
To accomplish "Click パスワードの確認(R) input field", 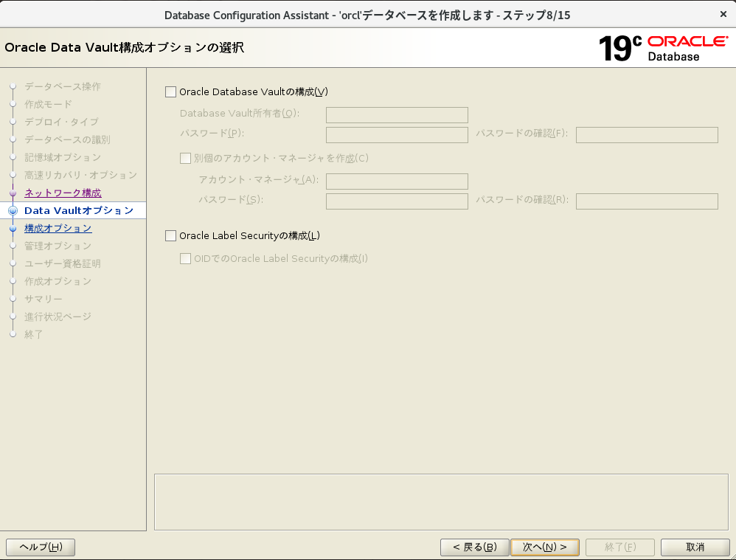I will [x=647, y=201].
